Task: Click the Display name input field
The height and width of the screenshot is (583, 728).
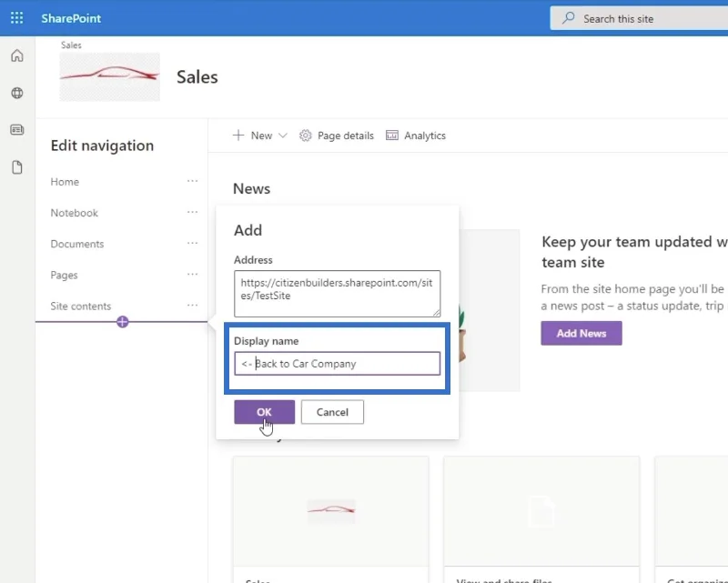Action: point(337,364)
